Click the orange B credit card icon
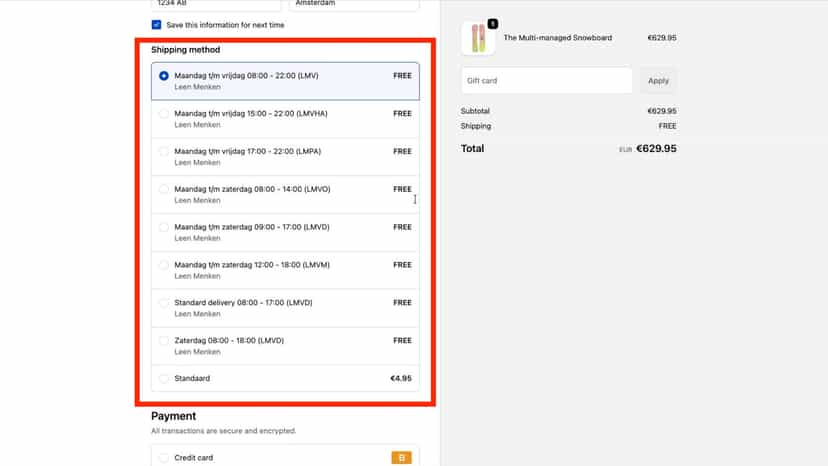This screenshot has width=828, height=466. click(x=401, y=458)
